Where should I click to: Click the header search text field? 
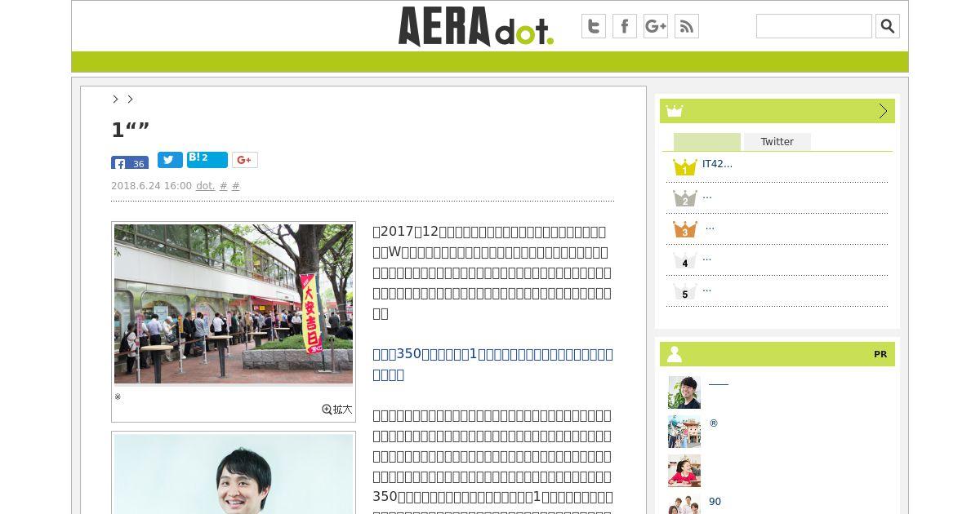814,26
